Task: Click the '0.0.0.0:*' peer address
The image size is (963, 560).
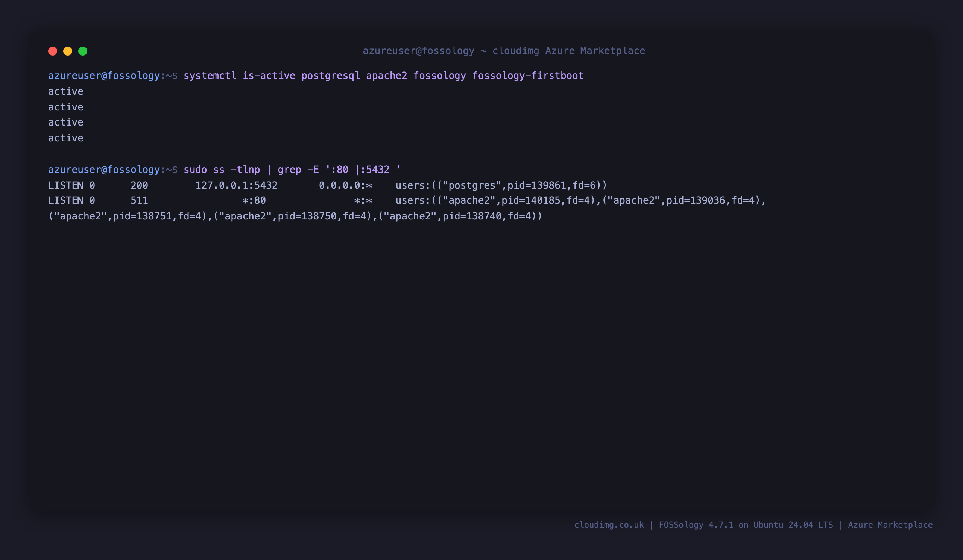Action: (345, 185)
